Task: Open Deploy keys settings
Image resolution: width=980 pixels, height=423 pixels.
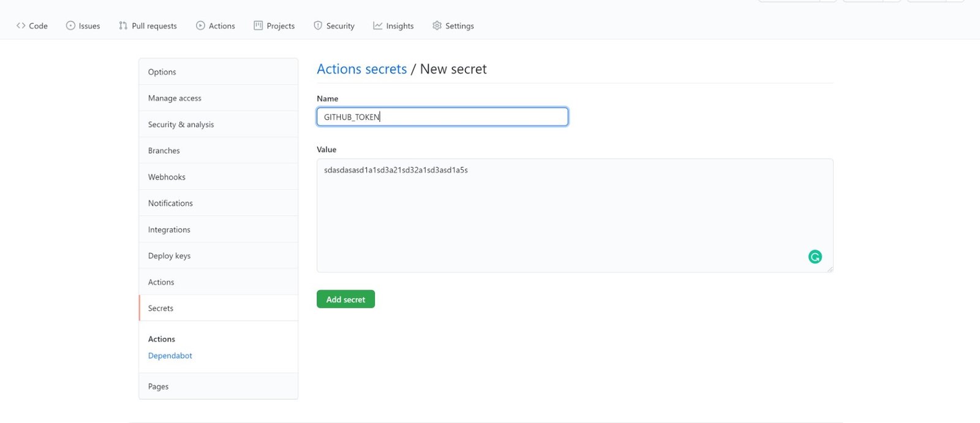Action: coord(219,256)
